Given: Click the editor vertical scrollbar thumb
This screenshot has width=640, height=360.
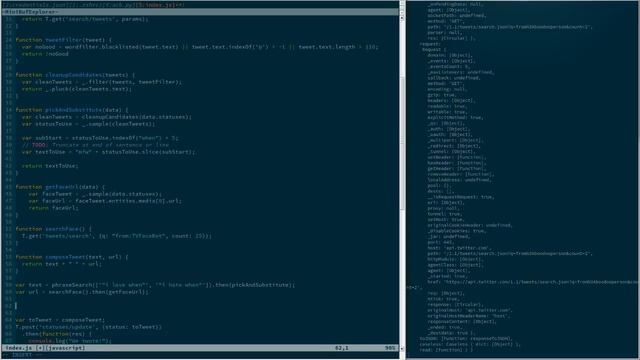Looking at the screenshot, I should 402,143.
